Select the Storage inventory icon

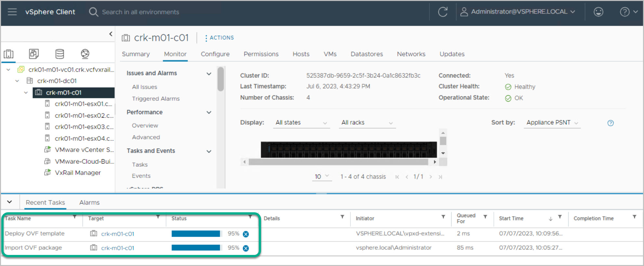click(59, 54)
